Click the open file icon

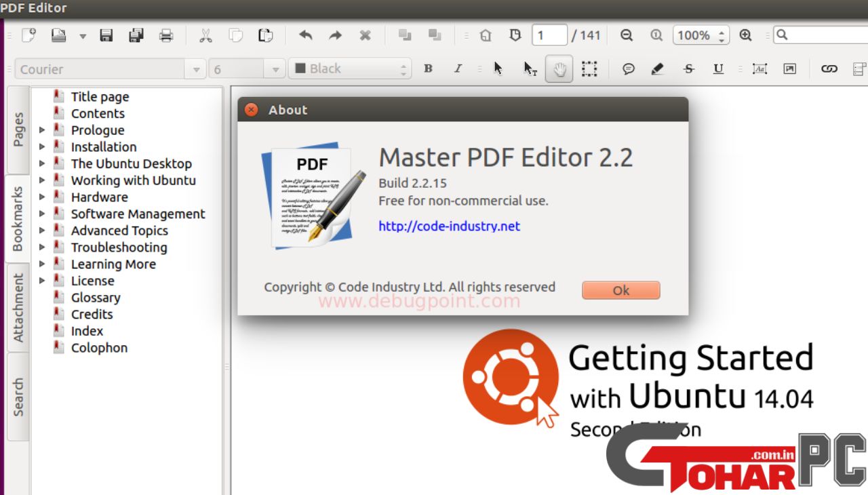tap(59, 35)
